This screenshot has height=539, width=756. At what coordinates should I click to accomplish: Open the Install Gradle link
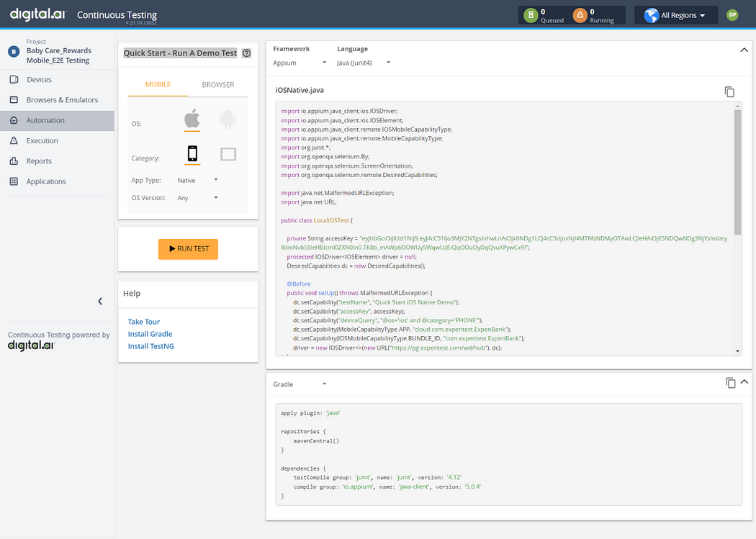click(150, 334)
